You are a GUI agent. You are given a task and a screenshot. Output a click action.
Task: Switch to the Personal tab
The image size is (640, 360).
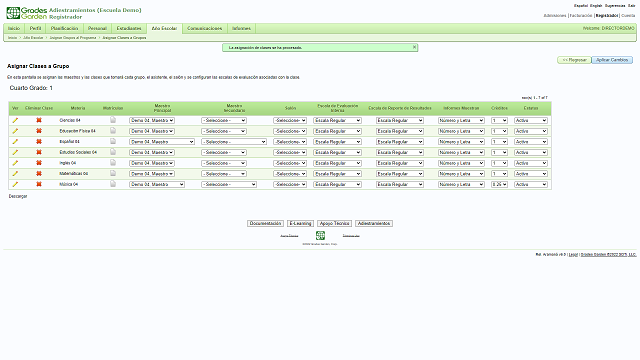(97, 29)
